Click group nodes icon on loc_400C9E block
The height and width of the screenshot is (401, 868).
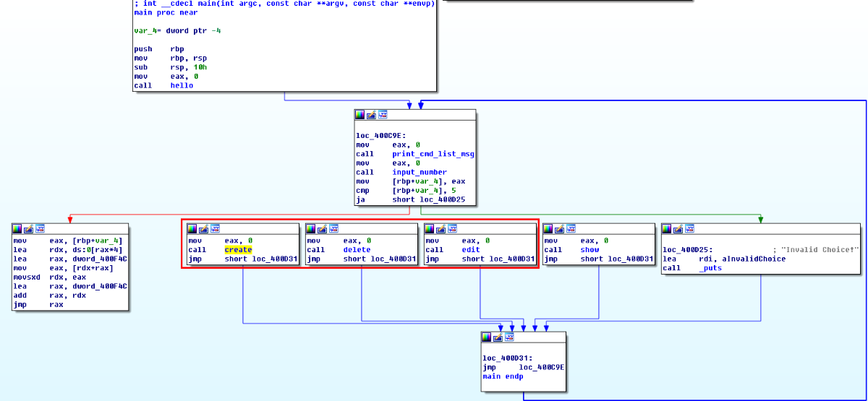click(383, 115)
